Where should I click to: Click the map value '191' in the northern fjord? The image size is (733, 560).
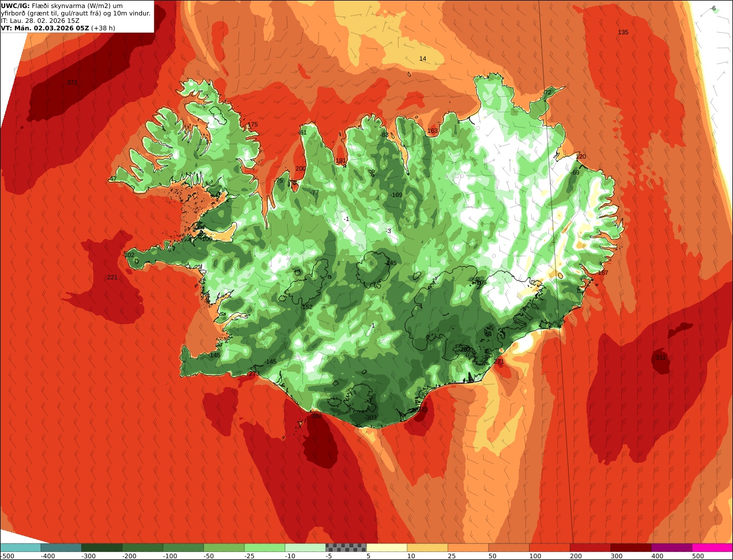coord(341,161)
